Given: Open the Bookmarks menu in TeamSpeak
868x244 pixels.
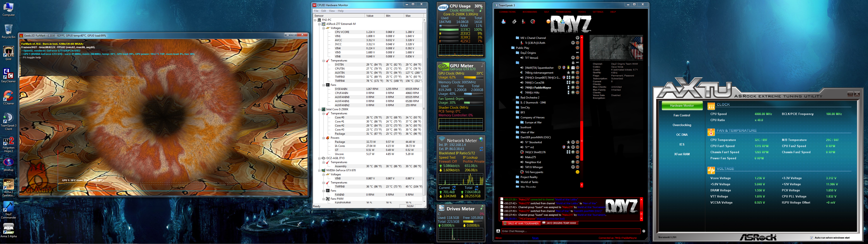Looking at the screenshot, I should (530, 12).
